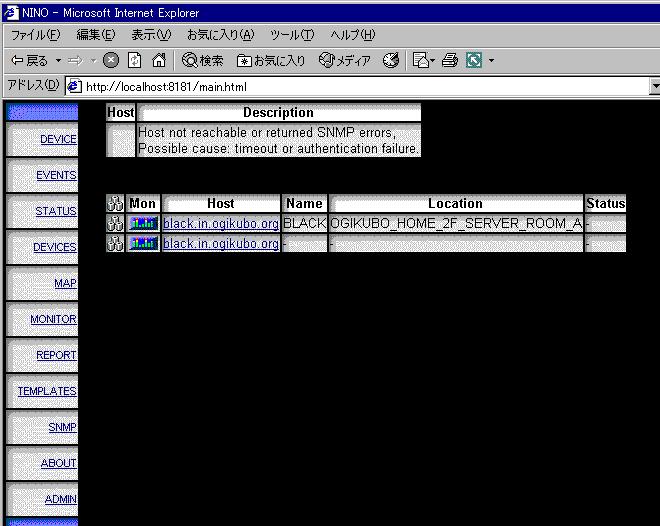Image resolution: width=660 pixels, height=526 pixels.
Task: Click the binoculars icon in the second host row
Action: (x=115, y=244)
